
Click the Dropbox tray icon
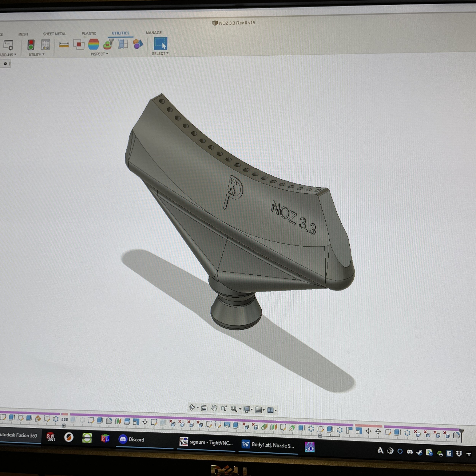459,453
